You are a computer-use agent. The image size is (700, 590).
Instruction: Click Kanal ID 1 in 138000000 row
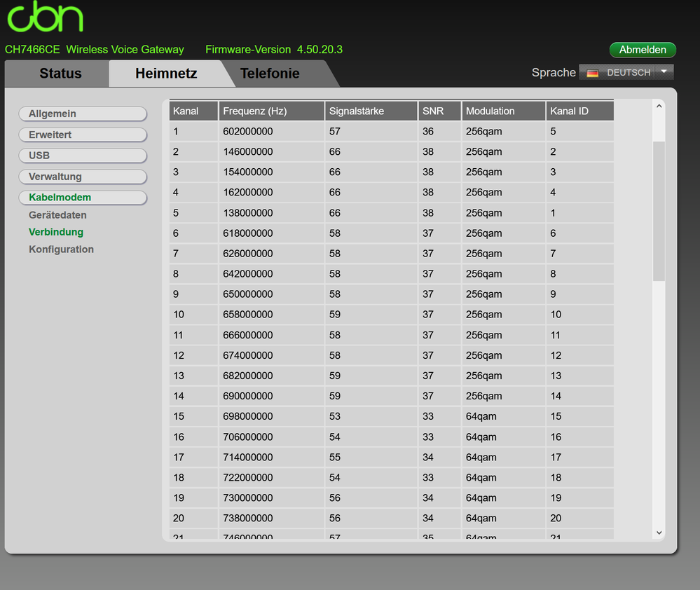[580, 213]
